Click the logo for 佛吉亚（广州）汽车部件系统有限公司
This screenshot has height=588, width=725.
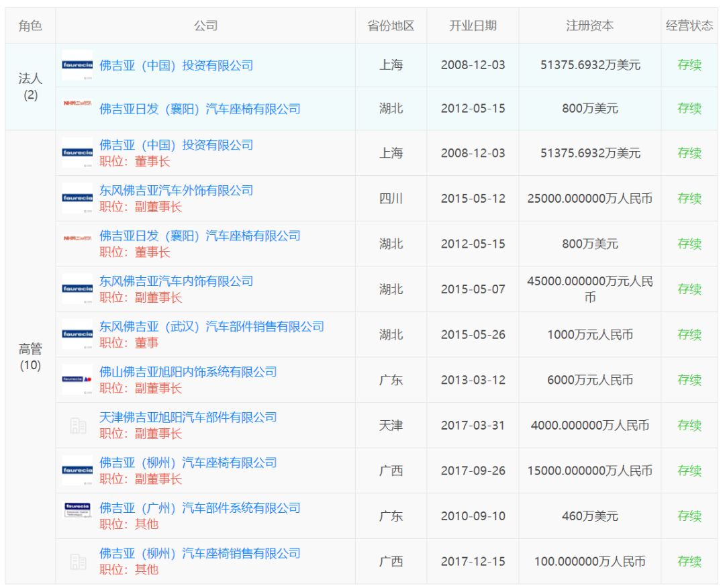point(77,516)
